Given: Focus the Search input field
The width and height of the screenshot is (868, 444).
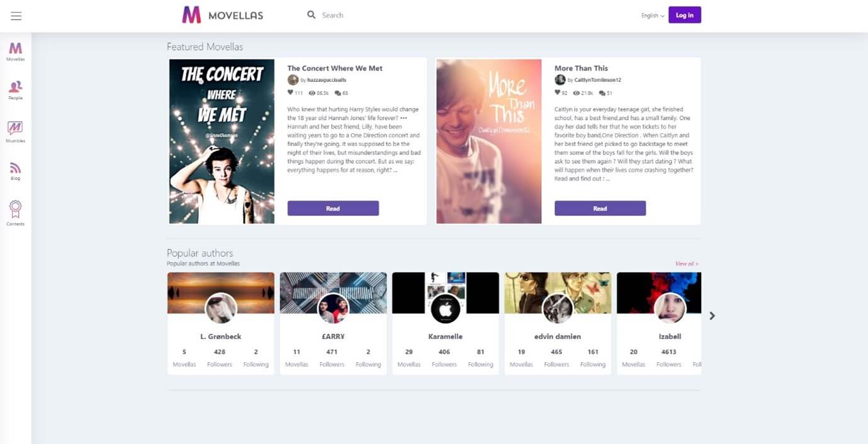Looking at the screenshot, I should coord(365,15).
